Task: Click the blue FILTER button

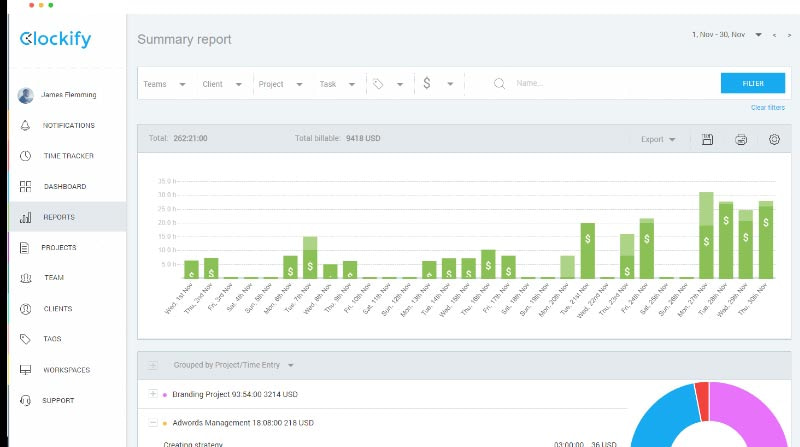Action: [x=753, y=83]
